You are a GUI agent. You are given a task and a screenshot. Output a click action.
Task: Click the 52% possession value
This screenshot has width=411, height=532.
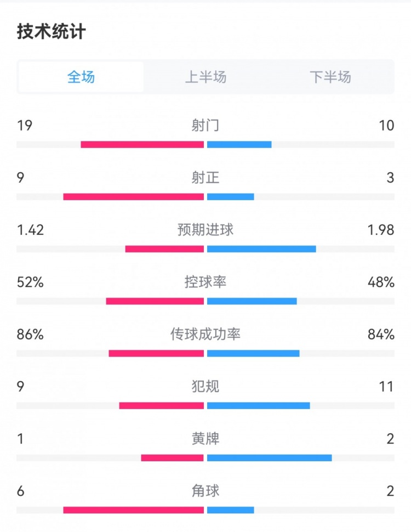coord(30,282)
